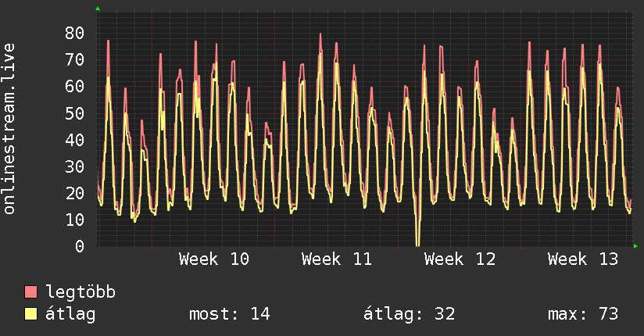Click the Week 10 axis label
The height and width of the screenshot is (336, 644).
(x=214, y=259)
